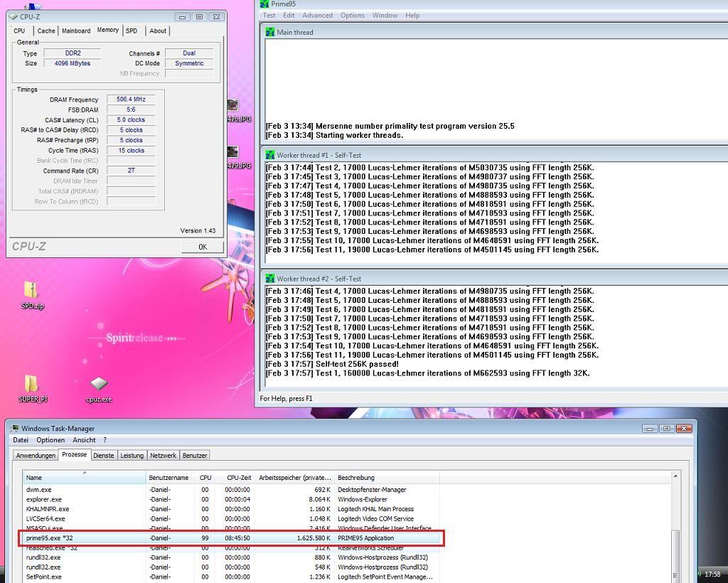Open the Mainboard tab in CPU-Z

pyautogui.click(x=76, y=31)
